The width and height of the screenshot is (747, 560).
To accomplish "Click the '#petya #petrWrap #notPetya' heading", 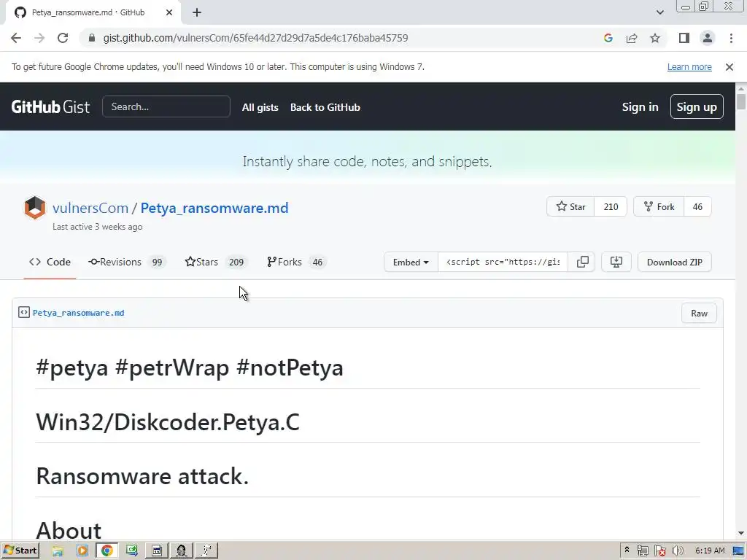I will pos(190,367).
